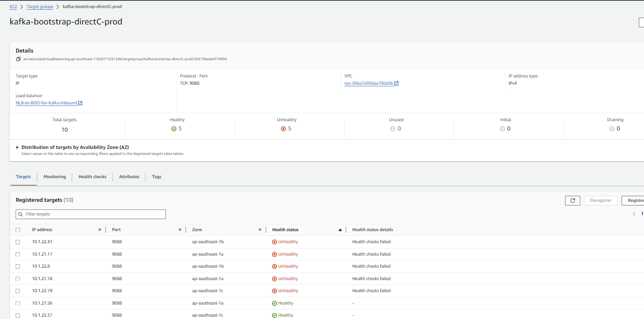
Task: Switch to the Targets tab
Action: tap(23, 177)
